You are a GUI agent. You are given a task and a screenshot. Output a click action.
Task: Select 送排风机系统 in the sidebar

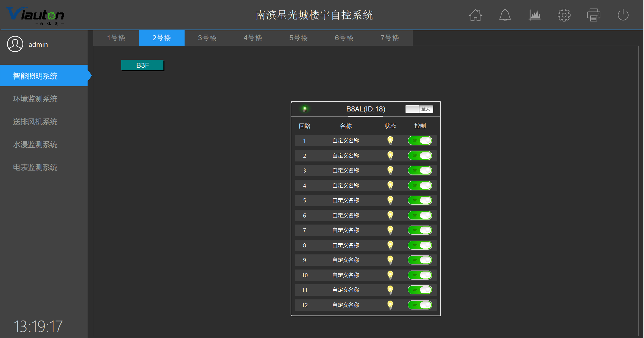click(x=35, y=122)
